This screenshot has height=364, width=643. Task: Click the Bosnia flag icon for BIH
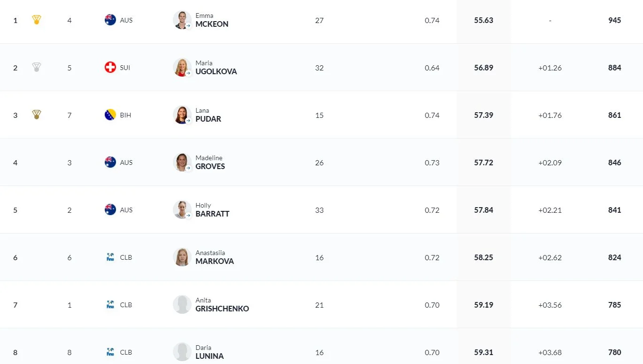[x=110, y=115]
